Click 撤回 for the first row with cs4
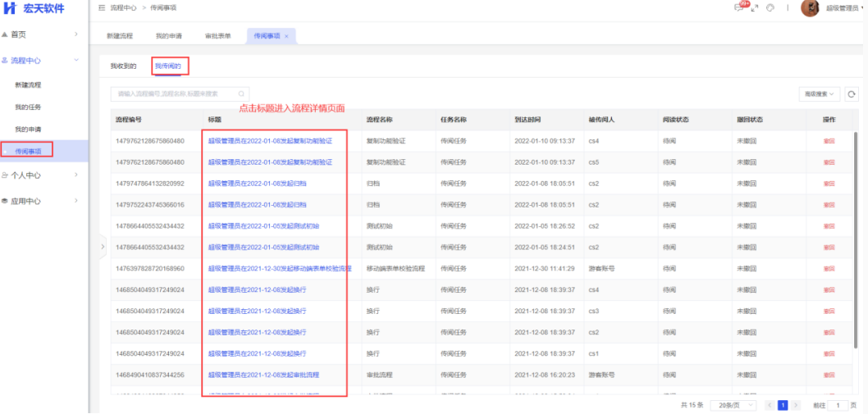This screenshot has height=414, width=868. tap(829, 141)
